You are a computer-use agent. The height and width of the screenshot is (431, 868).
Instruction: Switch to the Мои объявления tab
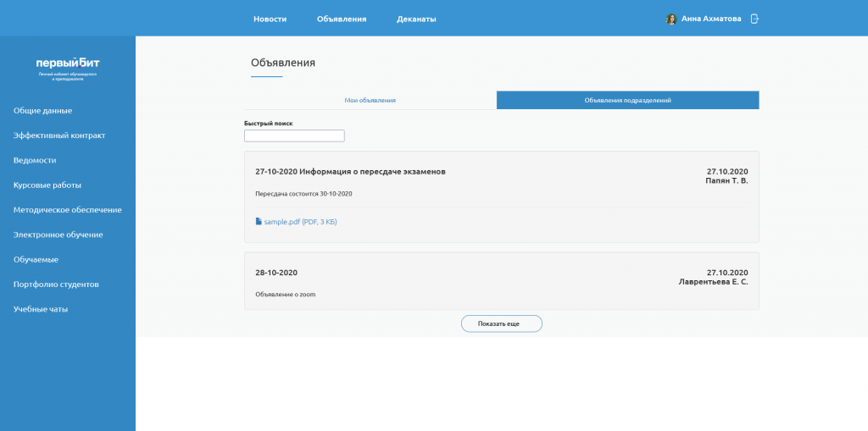click(370, 100)
